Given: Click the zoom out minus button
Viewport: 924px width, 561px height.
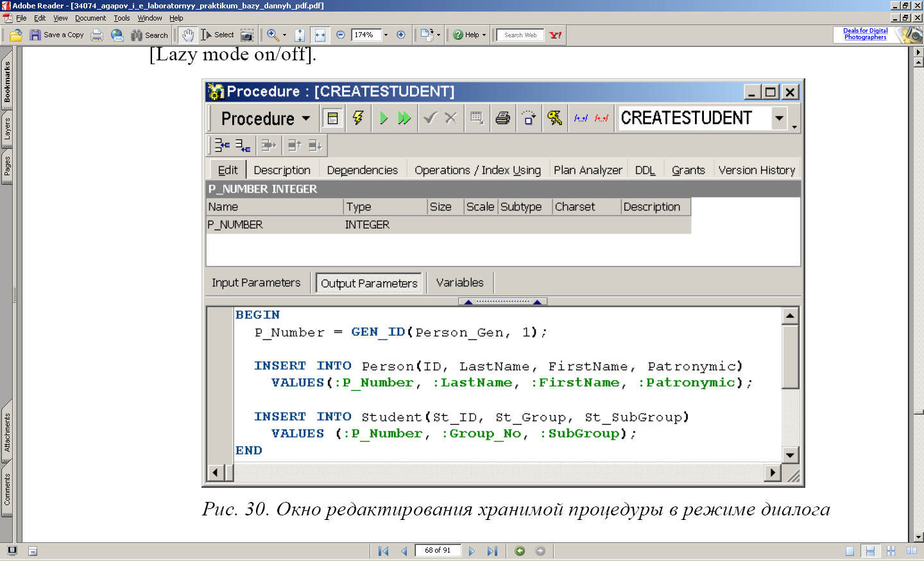Looking at the screenshot, I should (x=341, y=35).
